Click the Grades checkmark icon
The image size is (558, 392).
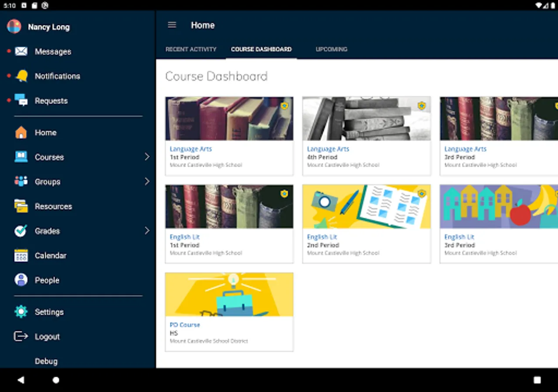point(21,231)
